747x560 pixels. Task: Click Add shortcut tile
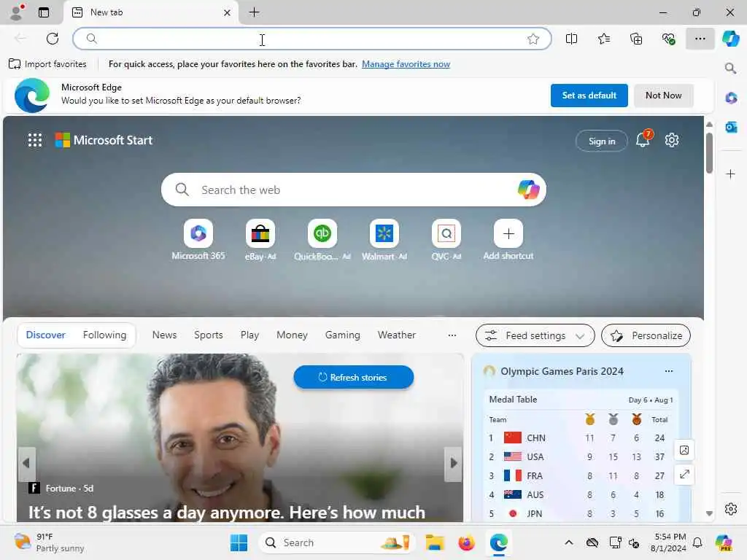[x=508, y=240]
